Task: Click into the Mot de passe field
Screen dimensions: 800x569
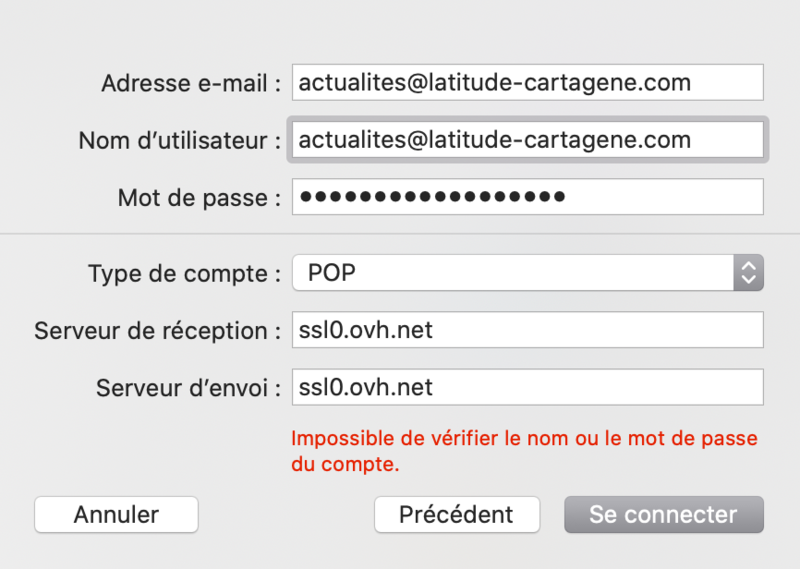Action: pos(527,197)
